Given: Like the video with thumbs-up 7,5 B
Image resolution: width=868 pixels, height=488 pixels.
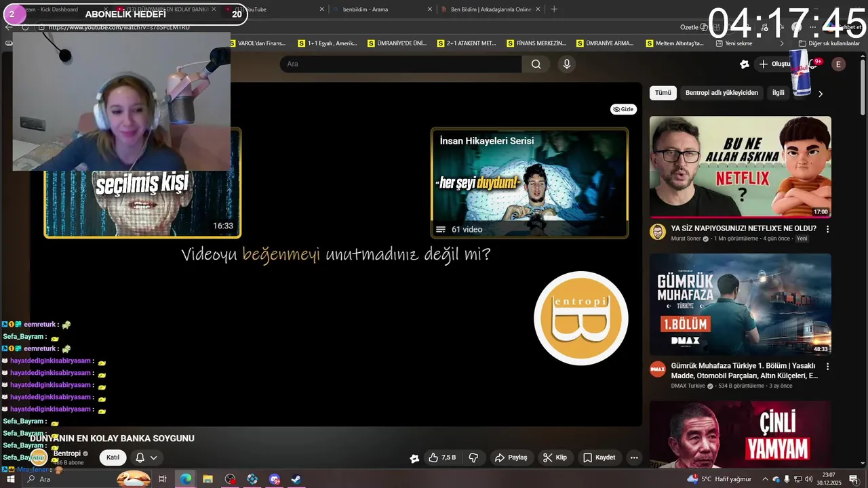Looking at the screenshot, I should pyautogui.click(x=441, y=457).
